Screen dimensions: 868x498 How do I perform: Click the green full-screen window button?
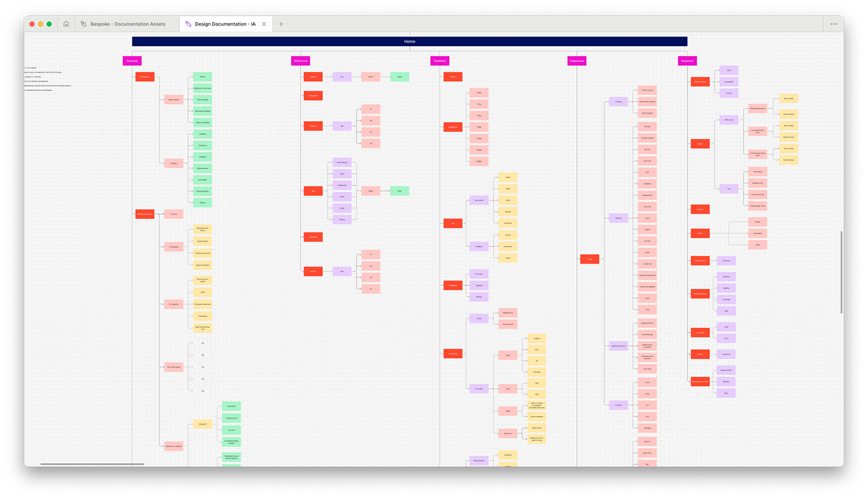click(49, 24)
